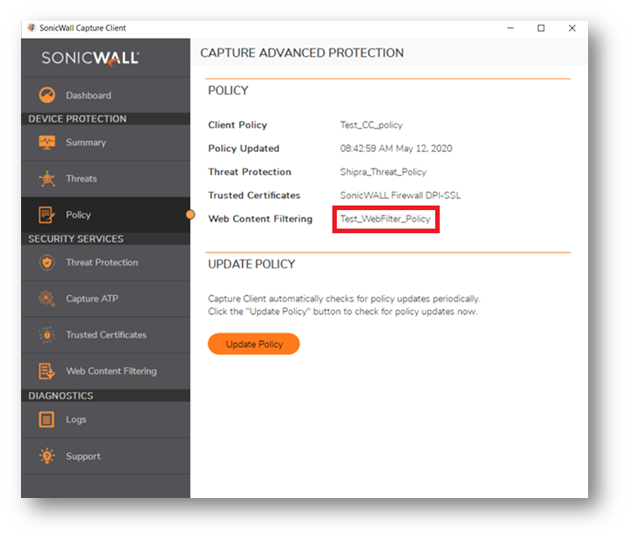Switch to Logs under Diagnostics
The height and width of the screenshot is (540, 631).
tap(76, 420)
